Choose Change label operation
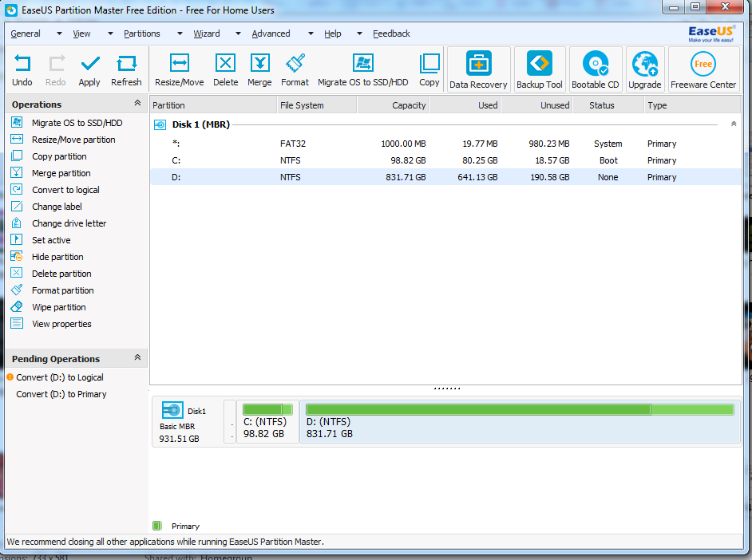This screenshot has width=752, height=560. [57, 207]
